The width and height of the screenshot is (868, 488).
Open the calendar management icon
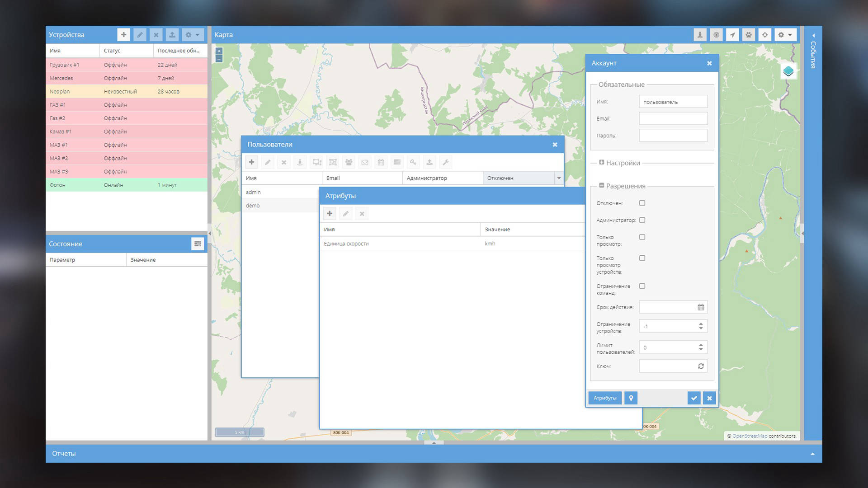tap(381, 162)
